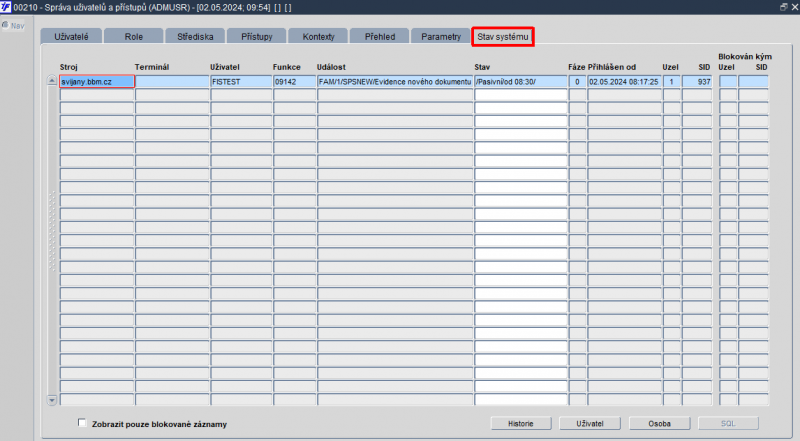The height and width of the screenshot is (441, 800).
Task: Open the Parametry tab
Action: coord(441,36)
